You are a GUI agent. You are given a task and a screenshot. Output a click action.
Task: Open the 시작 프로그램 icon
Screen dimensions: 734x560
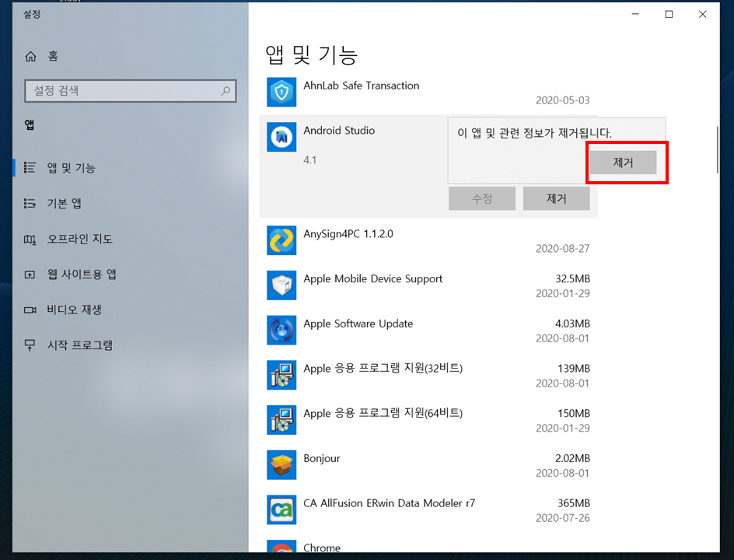pos(30,345)
